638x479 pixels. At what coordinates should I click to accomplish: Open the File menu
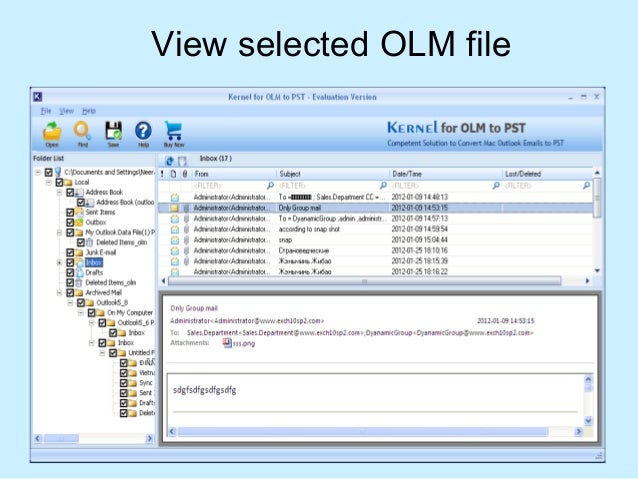pyautogui.click(x=46, y=111)
